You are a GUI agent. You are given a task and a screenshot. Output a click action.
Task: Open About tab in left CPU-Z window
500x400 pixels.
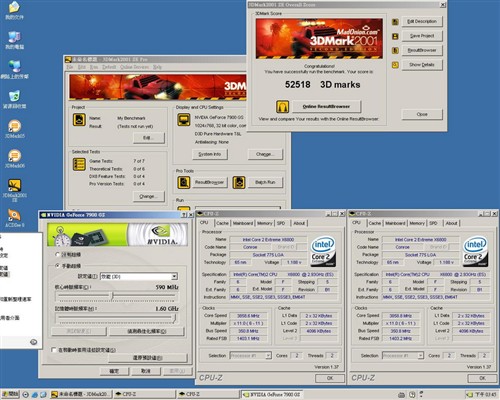coord(299,223)
